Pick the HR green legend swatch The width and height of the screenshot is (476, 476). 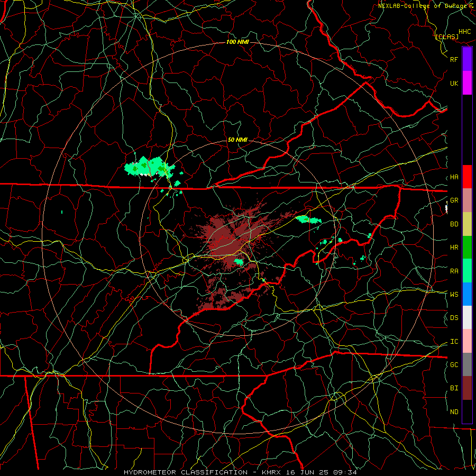click(467, 248)
